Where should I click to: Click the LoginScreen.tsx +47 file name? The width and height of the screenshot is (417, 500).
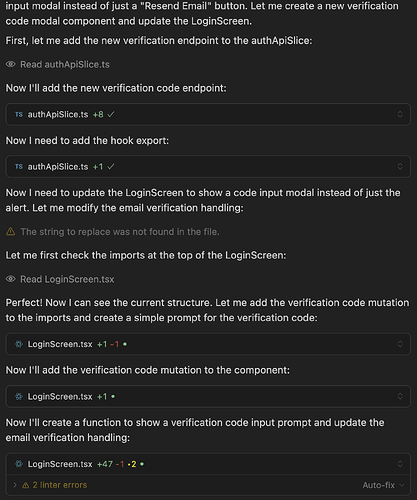[x=60, y=464]
